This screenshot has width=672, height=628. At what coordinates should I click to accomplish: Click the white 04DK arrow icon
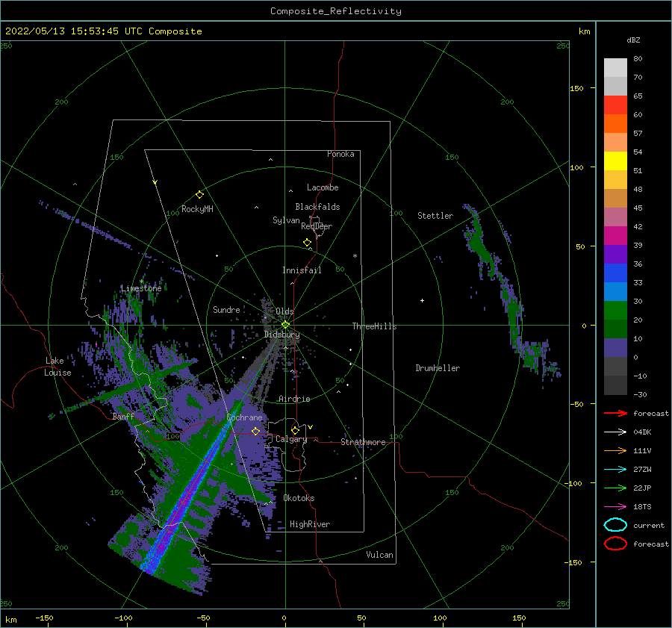pos(615,432)
